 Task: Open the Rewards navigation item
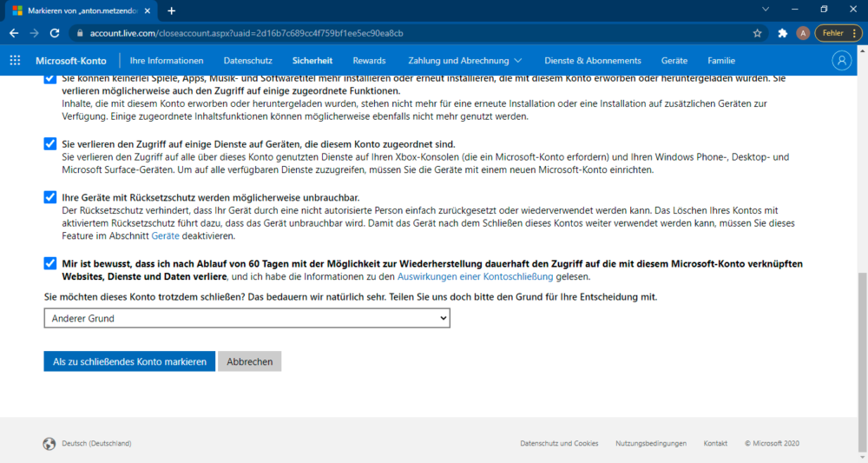pos(369,60)
